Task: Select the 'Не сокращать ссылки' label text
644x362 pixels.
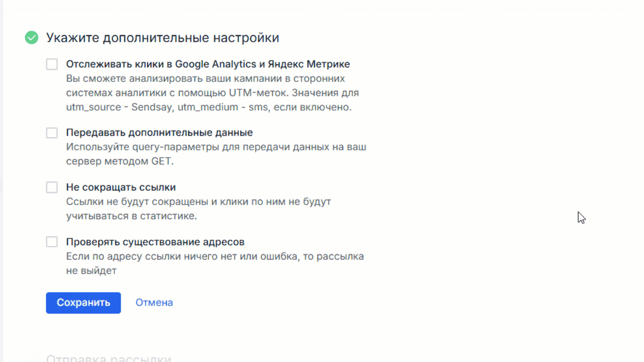Action: point(121,188)
